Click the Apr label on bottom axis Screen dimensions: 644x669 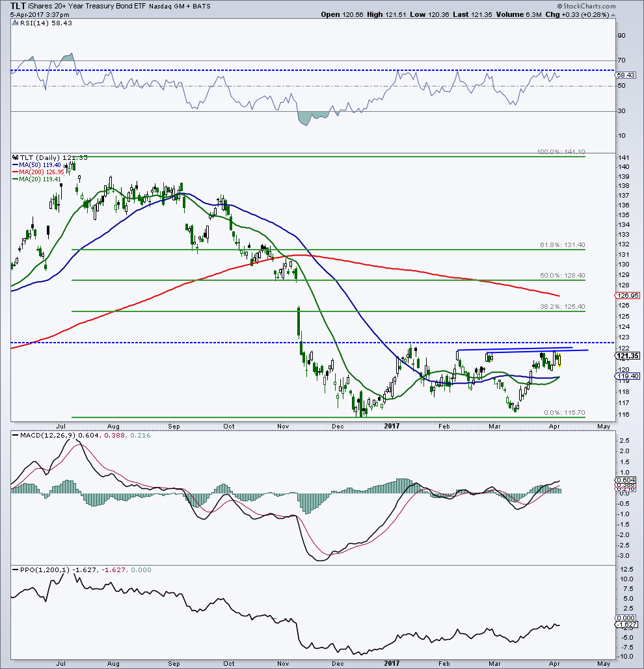[x=554, y=663]
